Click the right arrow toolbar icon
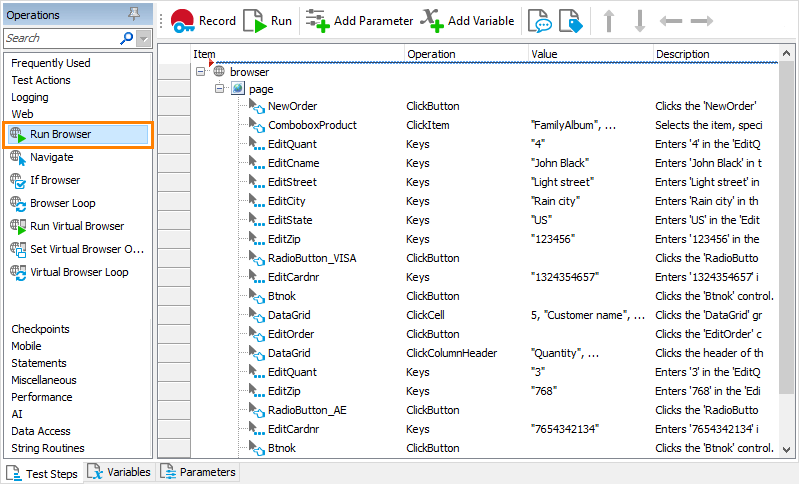The height and width of the screenshot is (484, 799). pos(701,21)
